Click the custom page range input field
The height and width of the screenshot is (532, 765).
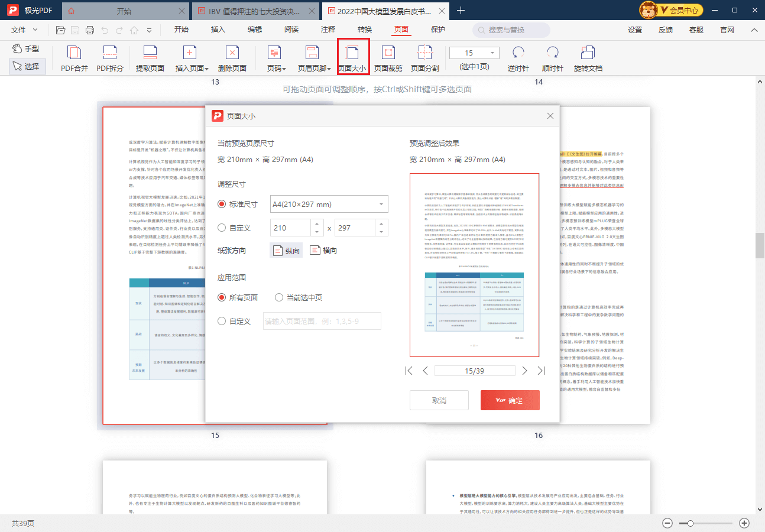click(322, 321)
